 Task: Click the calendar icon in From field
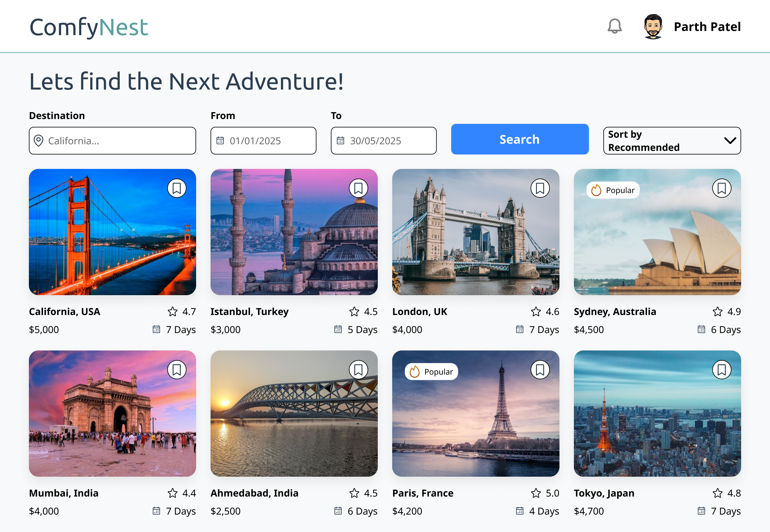pos(220,141)
